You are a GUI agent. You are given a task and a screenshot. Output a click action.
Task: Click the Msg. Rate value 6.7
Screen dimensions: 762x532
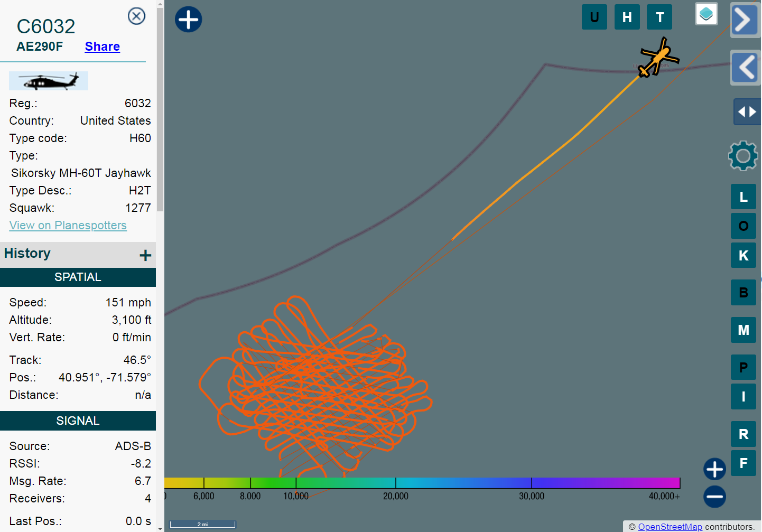[143, 481]
